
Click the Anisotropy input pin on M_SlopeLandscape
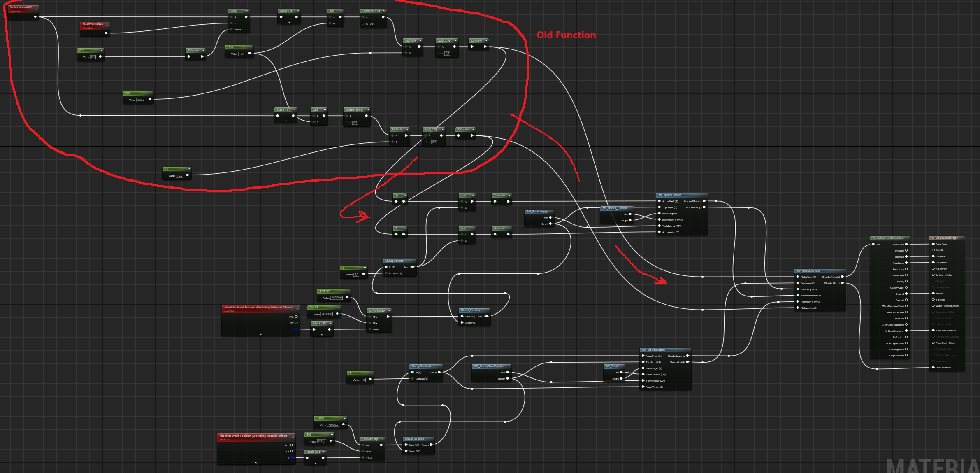pyautogui.click(x=933, y=269)
